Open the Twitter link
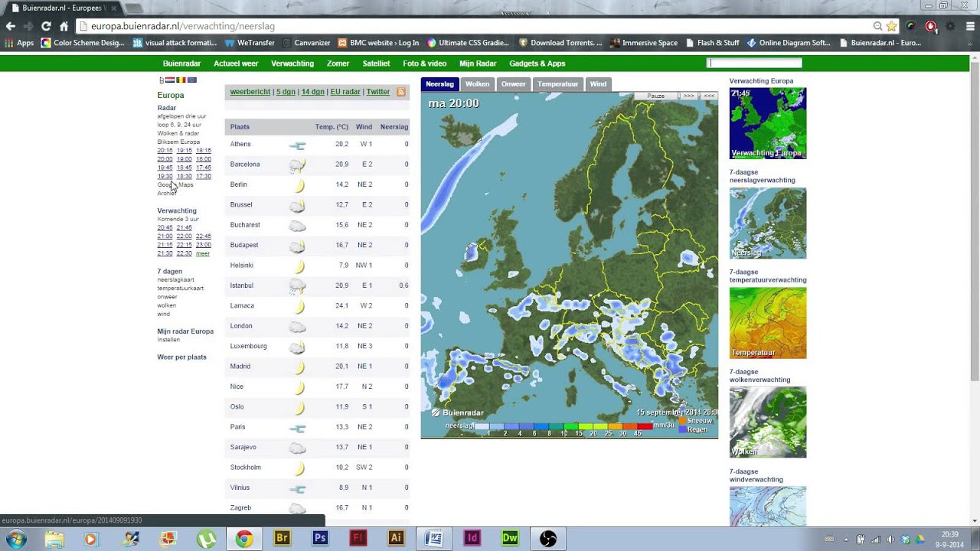Image resolution: width=980 pixels, height=551 pixels. 378,92
